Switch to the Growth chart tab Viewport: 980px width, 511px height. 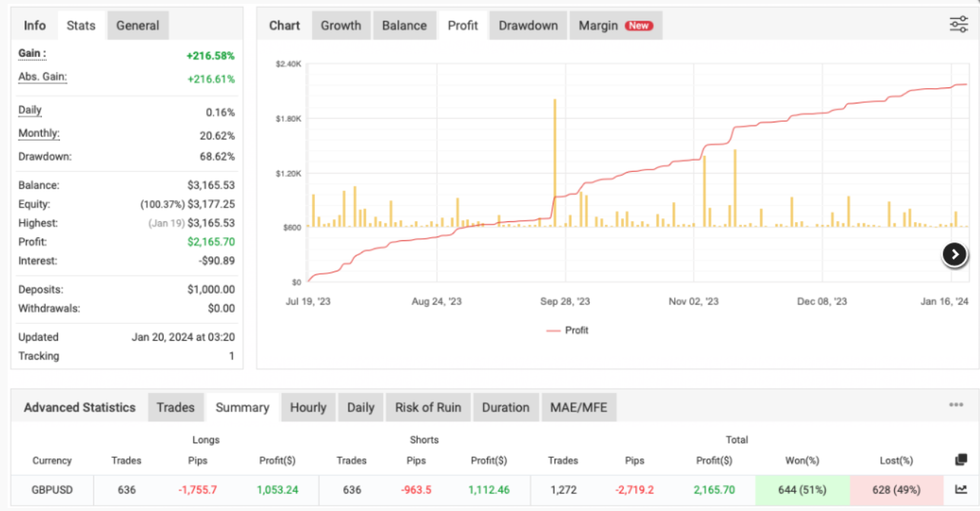341,25
